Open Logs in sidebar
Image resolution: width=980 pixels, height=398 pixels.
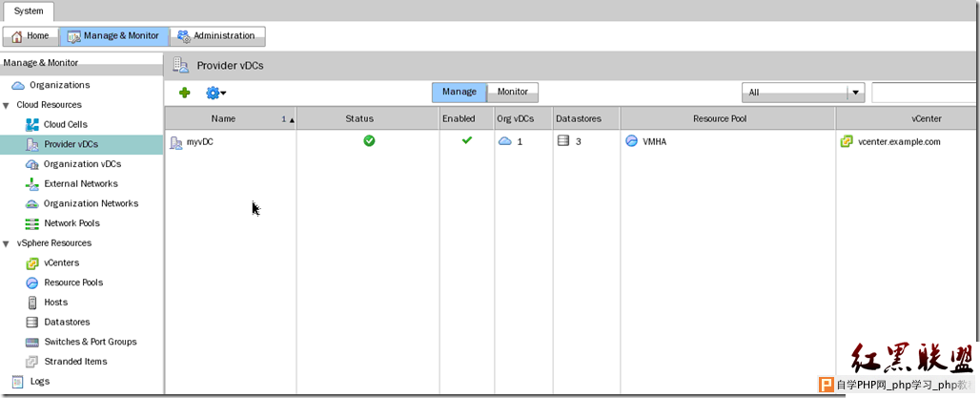coord(40,382)
